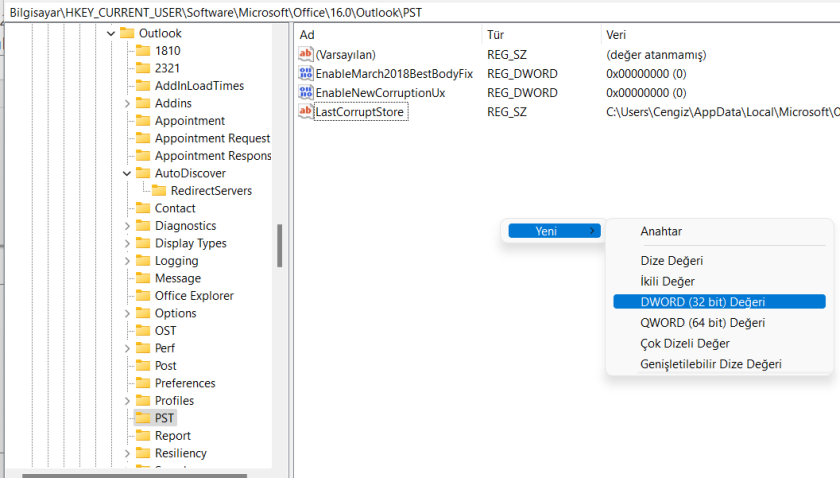The width and height of the screenshot is (840, 478).
Task: Expand the Addins tree node
Action: pos(126,103)
